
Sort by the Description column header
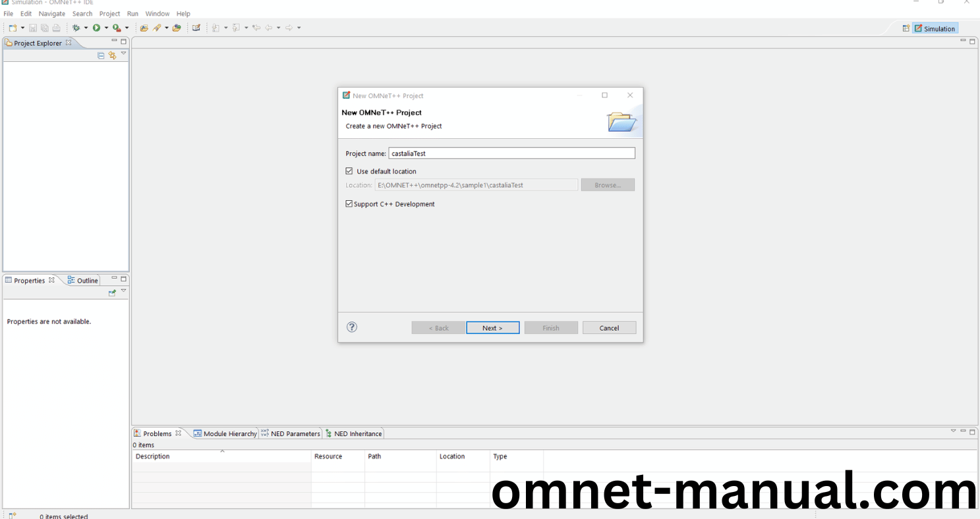[x=221, y=456]
